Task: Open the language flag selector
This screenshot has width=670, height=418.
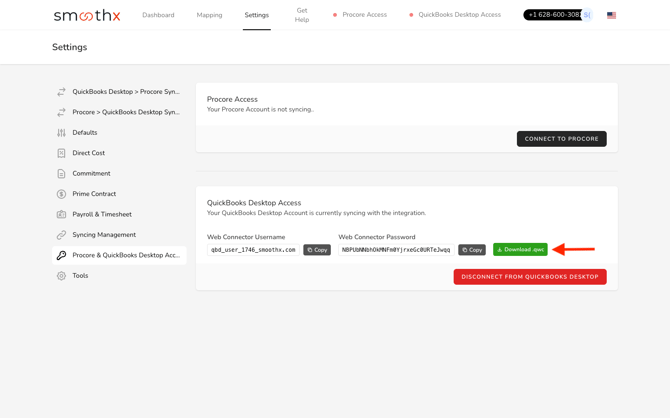Action: 611,15
